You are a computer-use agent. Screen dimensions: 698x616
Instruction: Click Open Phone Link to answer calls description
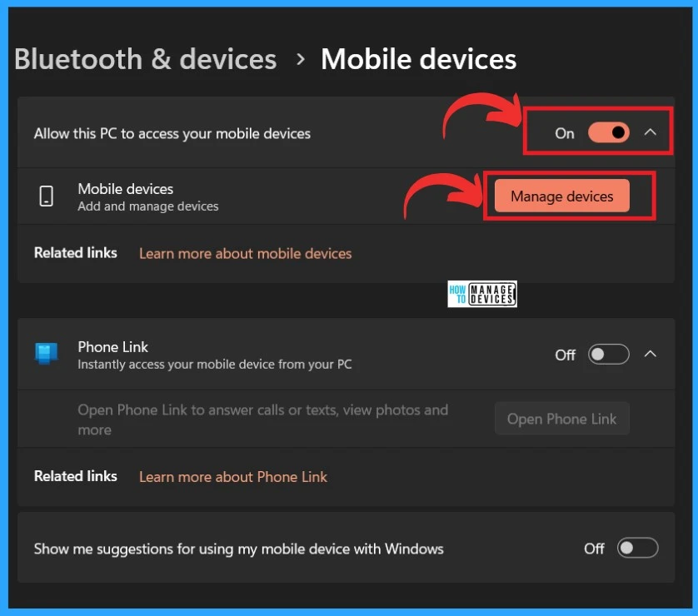(263, 420)
